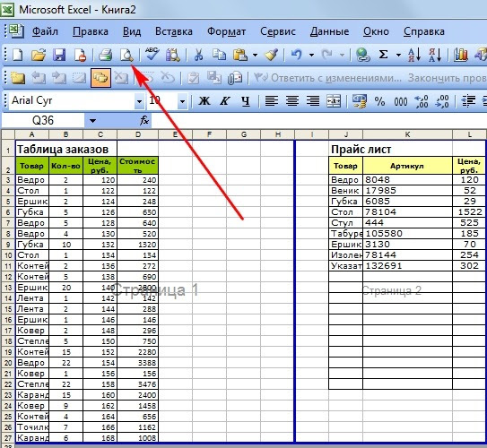Click the fx insert function button

click(x=144, y=120)
